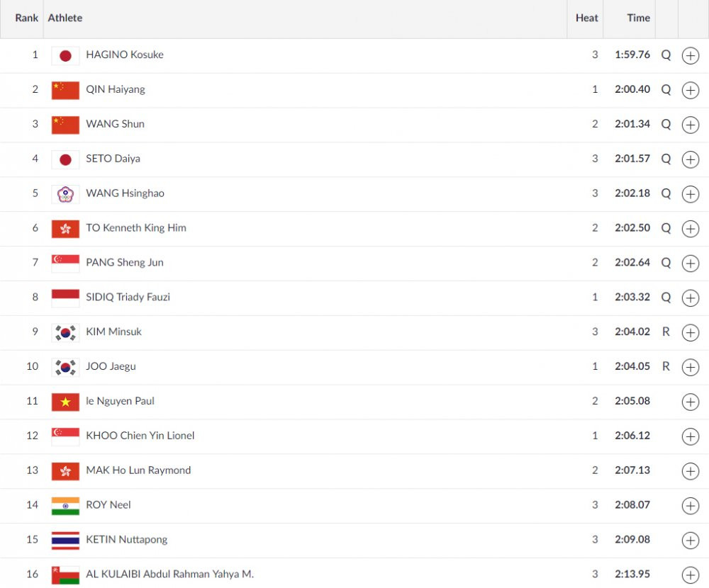Click Japan flag next to HAGINO Kosuke
This screenshot has height=588, width=709.
click(65, 56)
